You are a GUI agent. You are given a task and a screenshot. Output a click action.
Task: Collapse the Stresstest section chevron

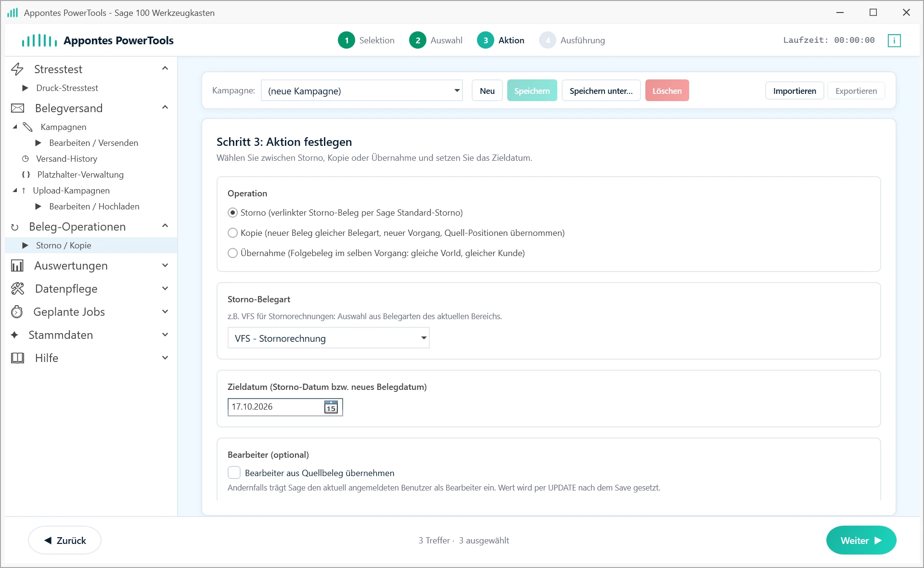[165, 68]
